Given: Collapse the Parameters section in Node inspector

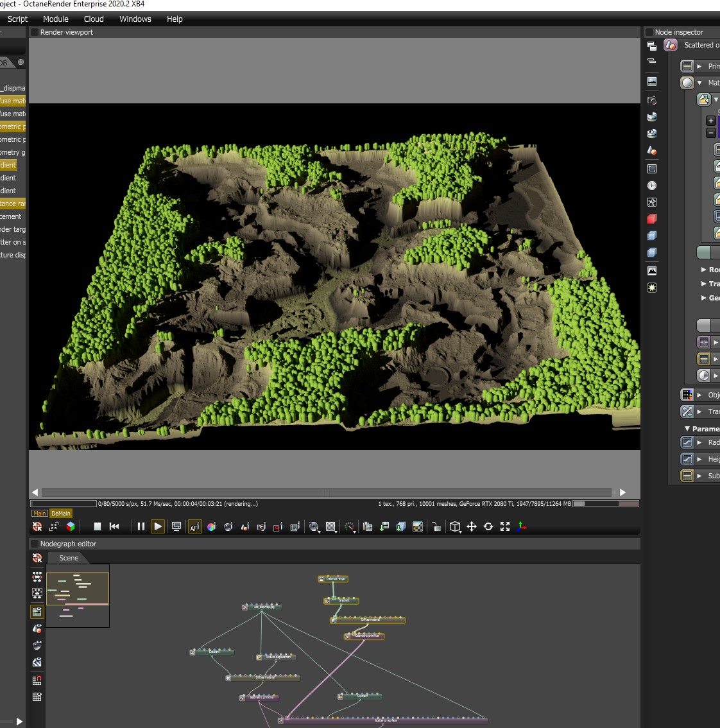Looking at the screenshot, I should (x=687, y=429).
